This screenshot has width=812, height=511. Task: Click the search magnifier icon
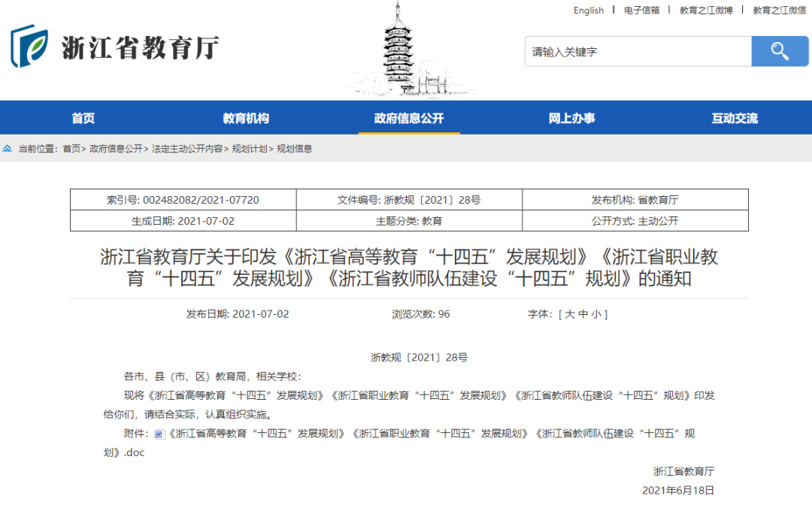[x=780, y=51]
